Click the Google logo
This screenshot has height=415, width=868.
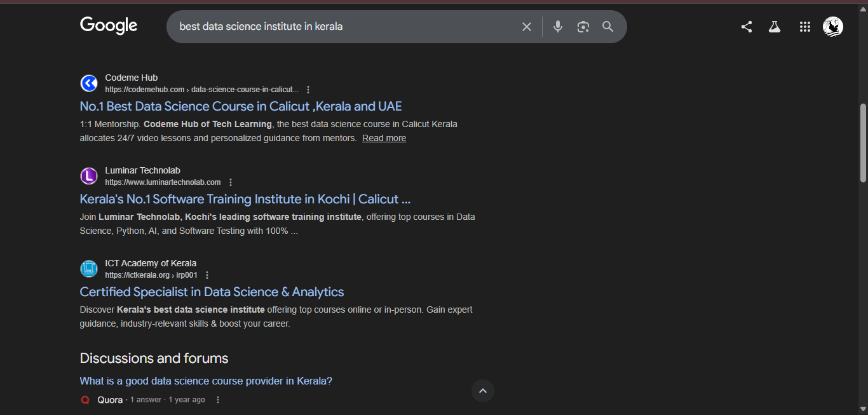[x=109, y=25]
